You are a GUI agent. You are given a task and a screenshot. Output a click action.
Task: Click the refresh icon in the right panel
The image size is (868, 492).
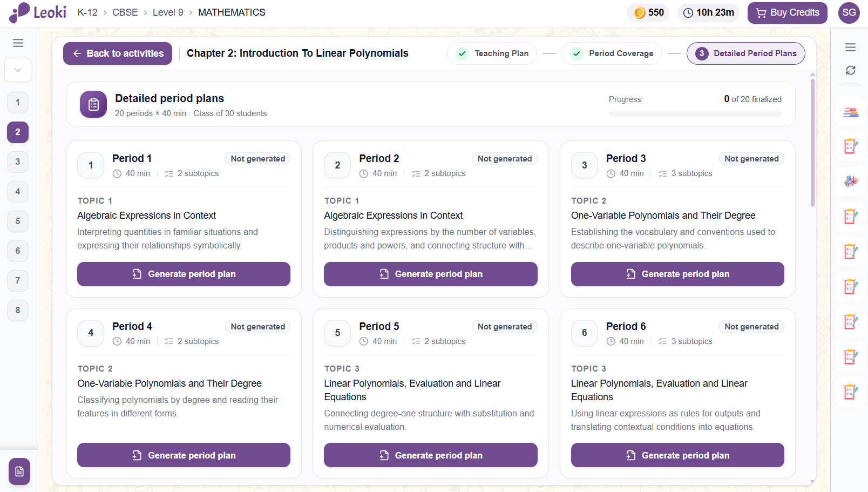click(x=850, y=70)
